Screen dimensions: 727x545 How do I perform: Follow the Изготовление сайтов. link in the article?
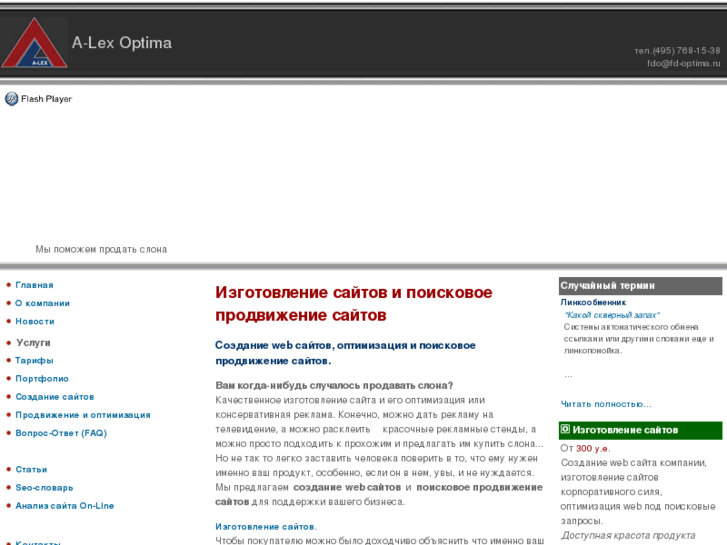coord(266,526)
